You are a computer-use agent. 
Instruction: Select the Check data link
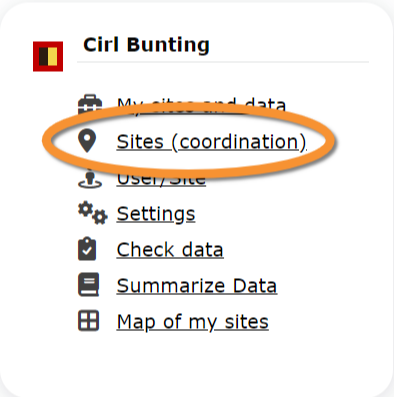point(170,250)
